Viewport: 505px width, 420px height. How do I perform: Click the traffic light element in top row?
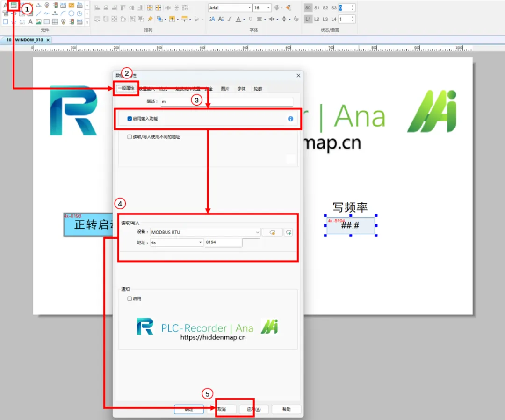point(55,5)
